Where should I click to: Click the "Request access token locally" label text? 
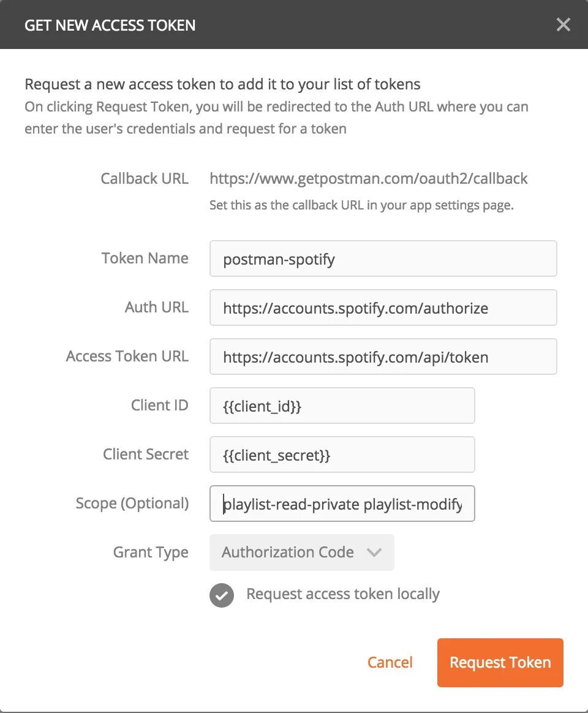click(x=343, y=594)
